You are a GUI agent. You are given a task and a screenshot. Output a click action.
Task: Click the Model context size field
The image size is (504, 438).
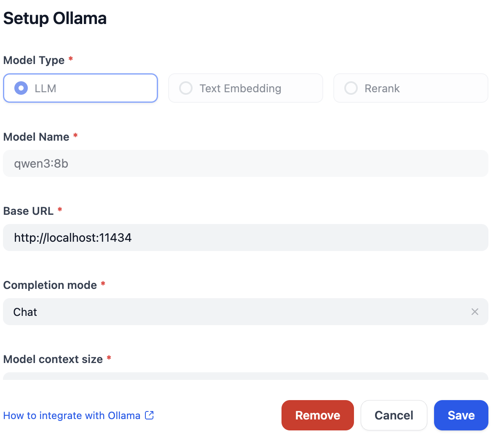click(x=246, y=376)
